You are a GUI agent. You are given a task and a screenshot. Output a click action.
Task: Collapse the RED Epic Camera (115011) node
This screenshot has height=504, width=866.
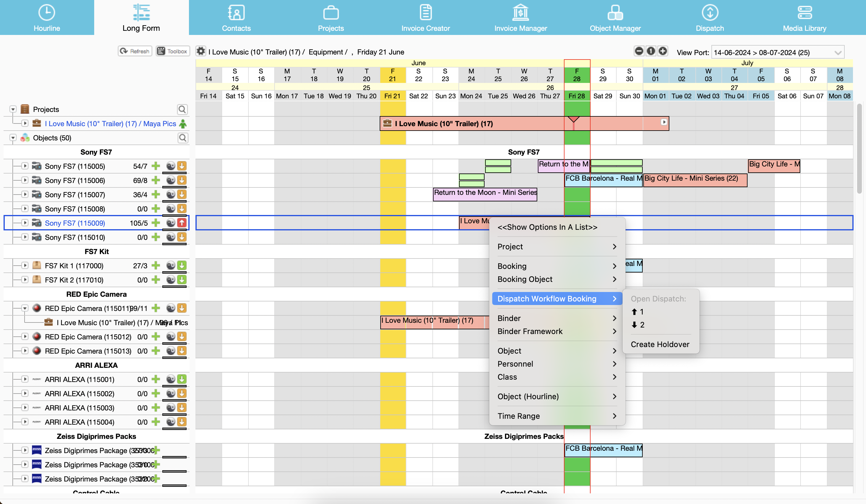point(25,308)
